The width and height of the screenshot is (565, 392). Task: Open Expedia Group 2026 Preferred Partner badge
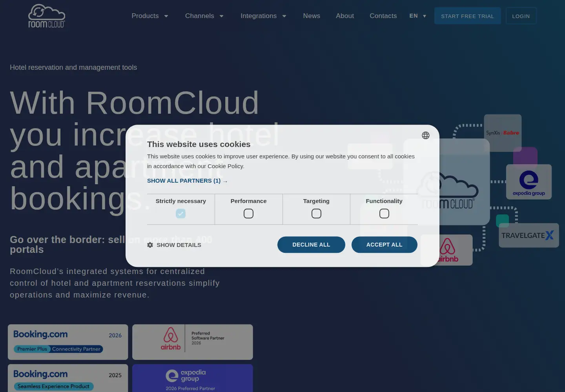[x=193, y=378]
